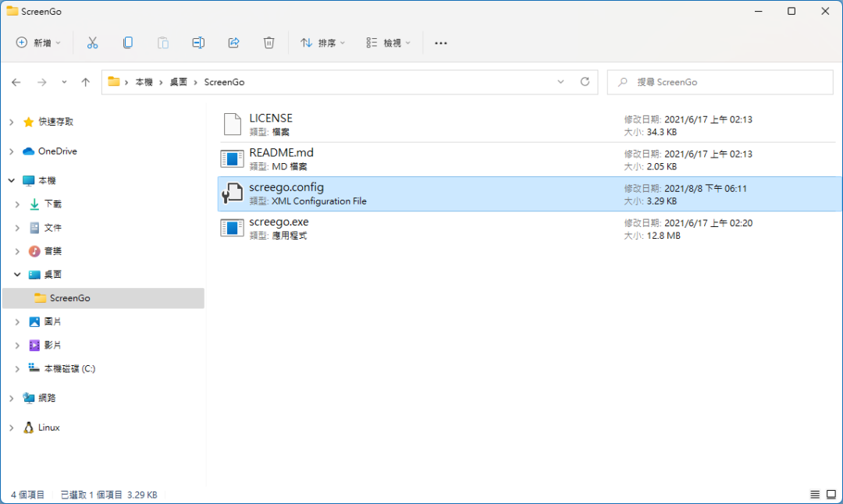The height and width of the screenshot is (504, 843).
Task: Select the LICENSE file name
Action: coord(271,119)
